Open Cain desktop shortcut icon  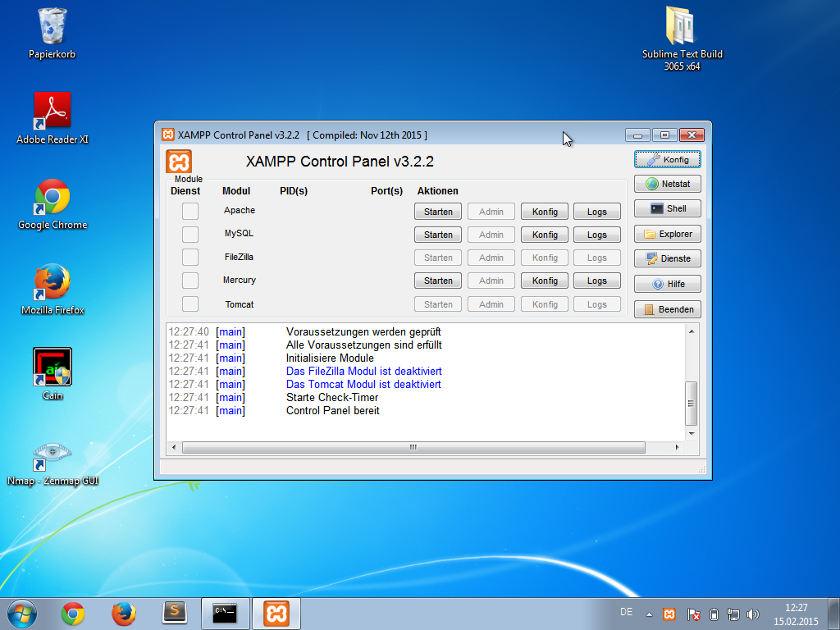pos(52,367)
